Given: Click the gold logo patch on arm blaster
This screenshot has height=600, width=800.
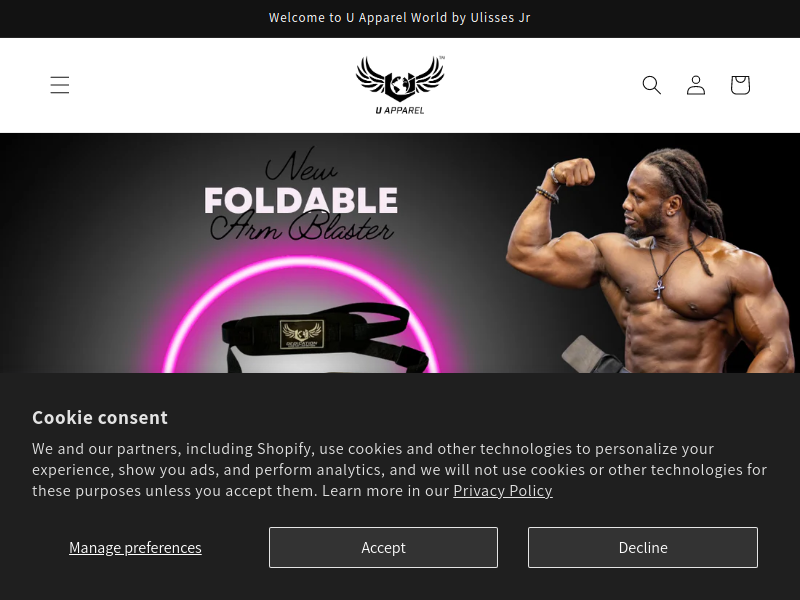Looking at the screenshot, I should (302, 334).
